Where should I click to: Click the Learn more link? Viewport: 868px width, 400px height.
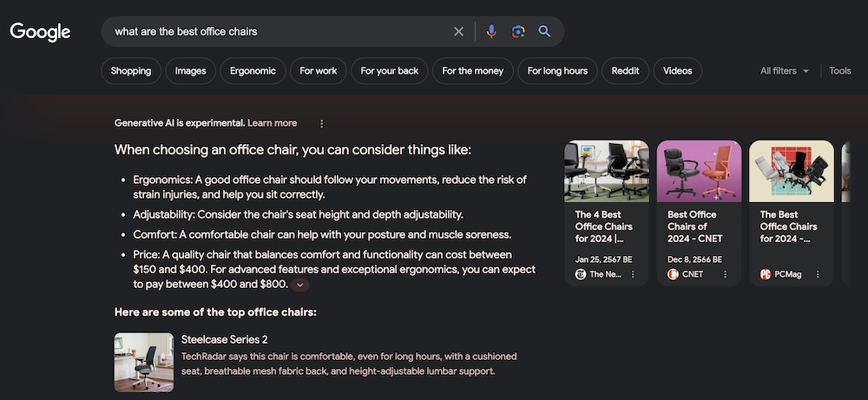coord(272,123)
